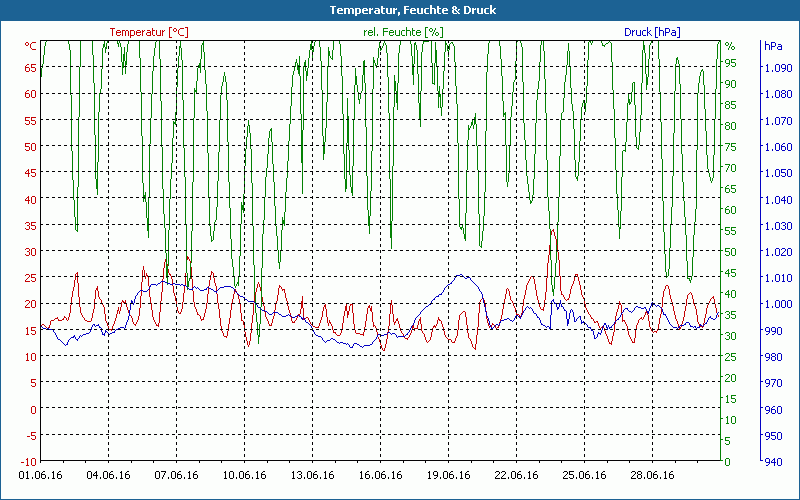This screenshot has width=800, height=500.
Task: Pick the 28.06.16 date on the time axis
Action: 653,475
